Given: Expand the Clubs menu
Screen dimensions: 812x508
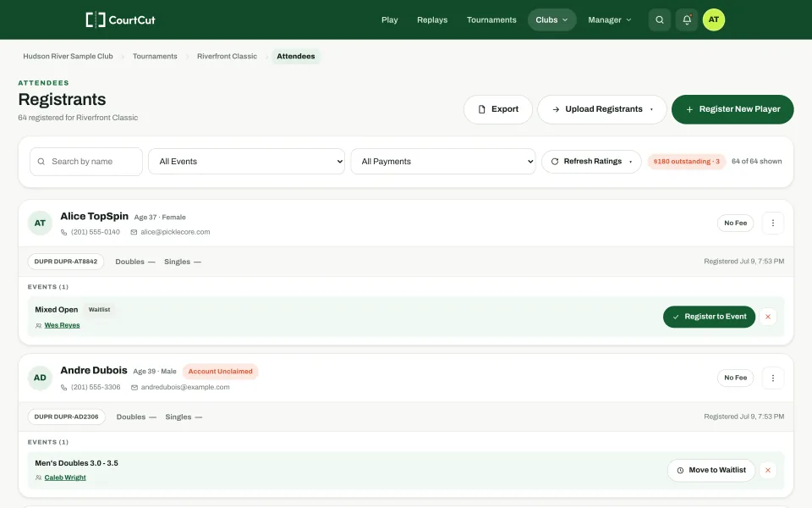Looking at the screenshot, I should point(551,19).
